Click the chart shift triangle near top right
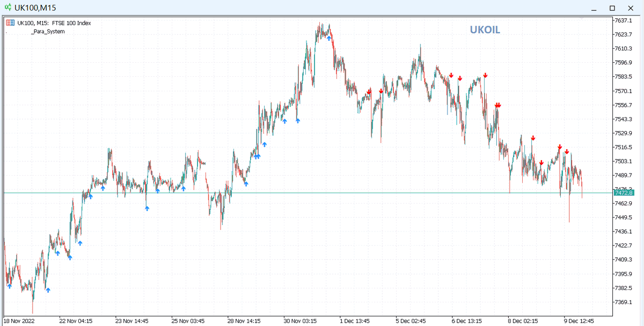Screen dimensions: 644x326 (x=582, y=18)
